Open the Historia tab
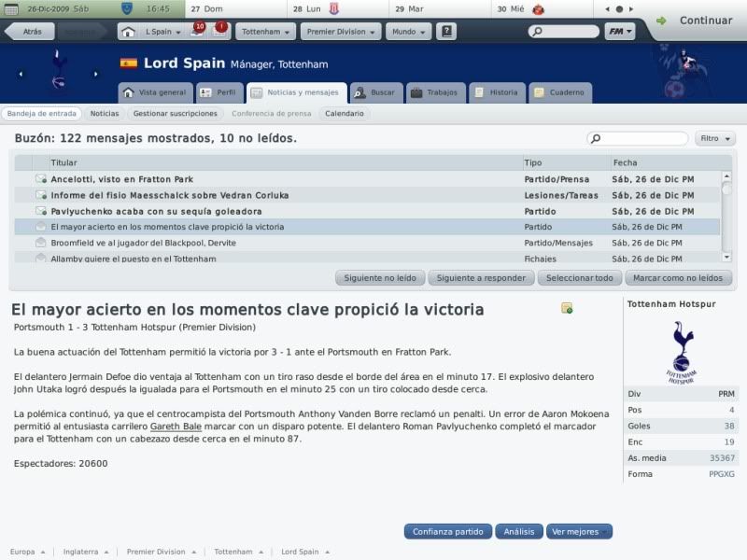747x560 pixels. pos(497,92)
